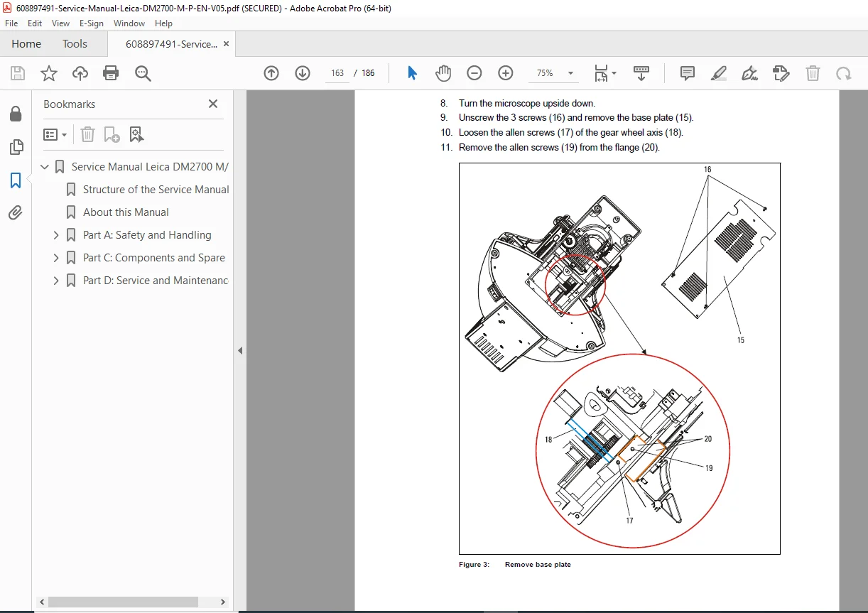Viewport: 868px width, 613px height.
Task: Activate the Selection arrow tool
Action: 412,73
